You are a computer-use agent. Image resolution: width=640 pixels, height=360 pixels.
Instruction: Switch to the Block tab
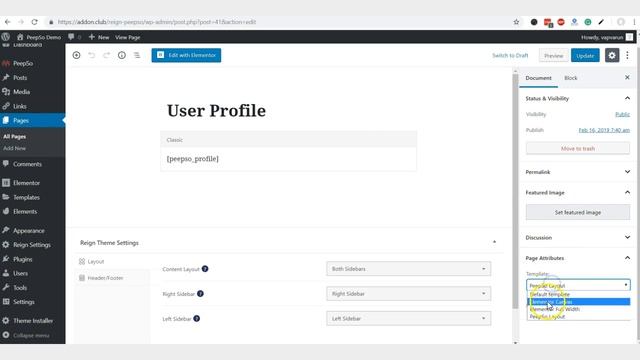(571, 78)
